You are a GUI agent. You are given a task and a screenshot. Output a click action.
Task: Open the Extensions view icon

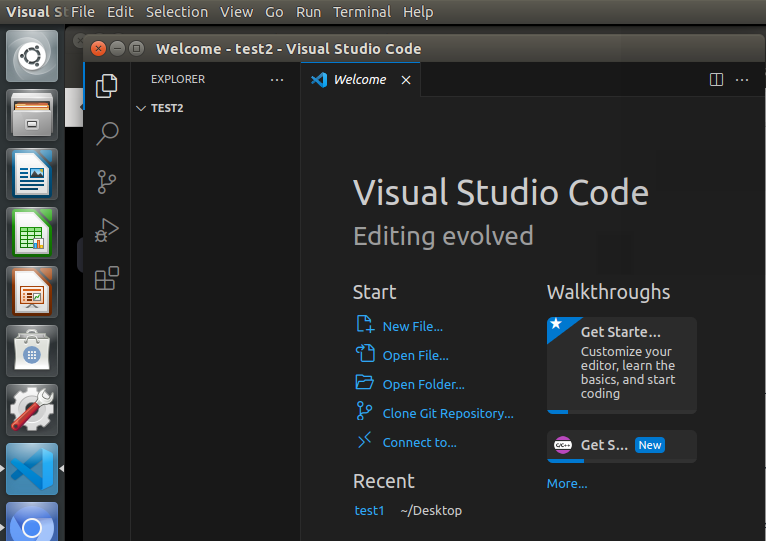(106, 278)
